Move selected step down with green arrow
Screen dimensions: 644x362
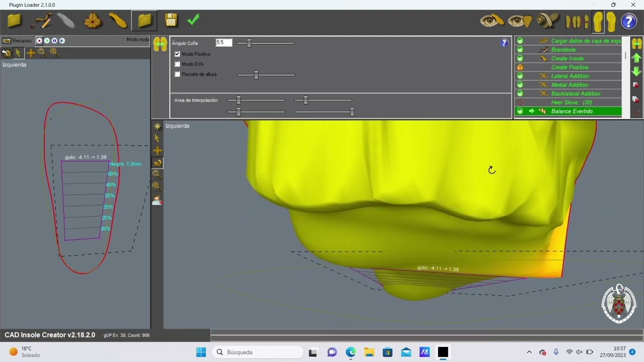636,71
